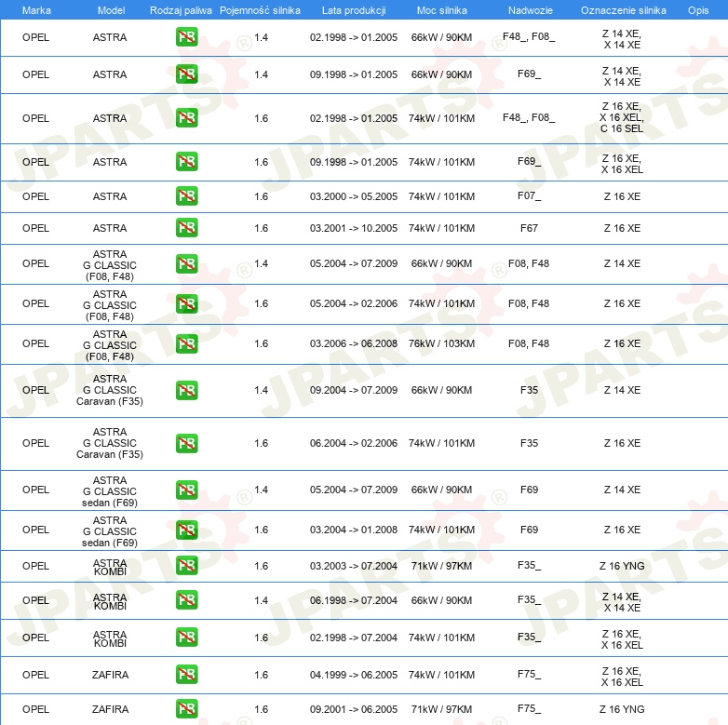
Task: Click ZAFIRA model in 04.1999 row
Action: pyautogui.click(x=110, y=675)
